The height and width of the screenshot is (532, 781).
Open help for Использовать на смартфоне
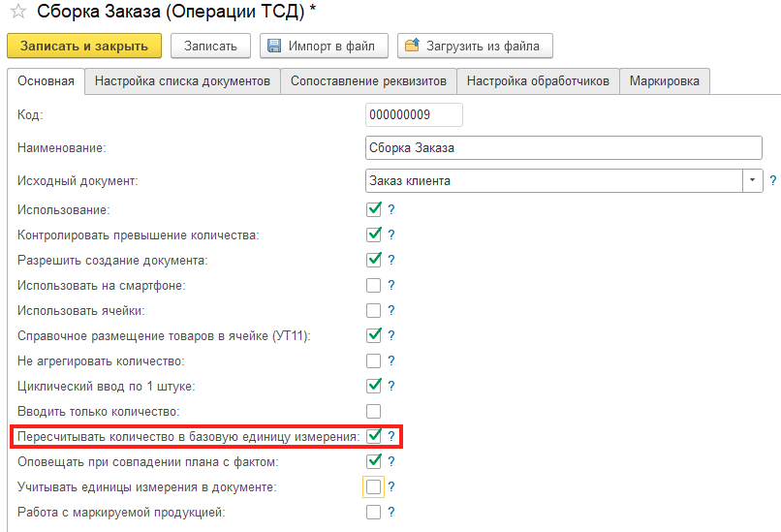(x=391, y=286)
